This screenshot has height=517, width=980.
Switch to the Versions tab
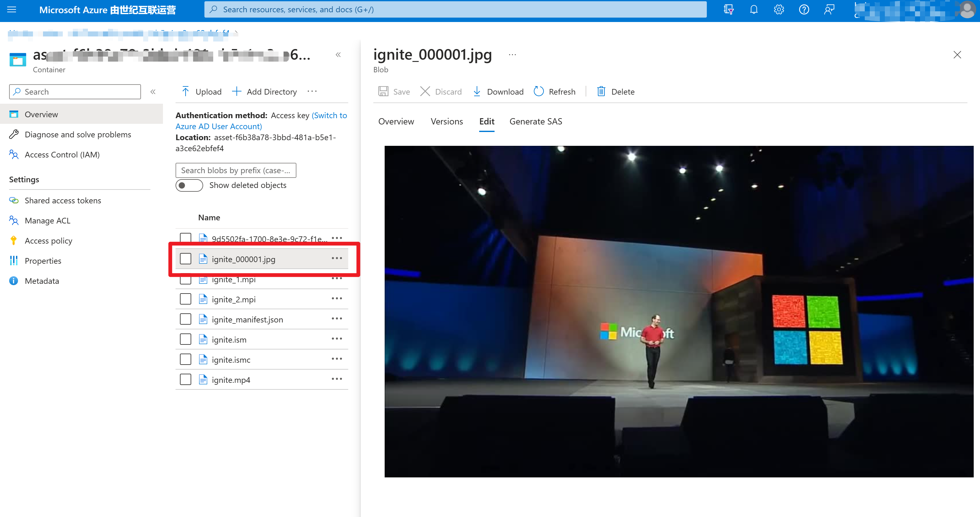tap(447, 121)
